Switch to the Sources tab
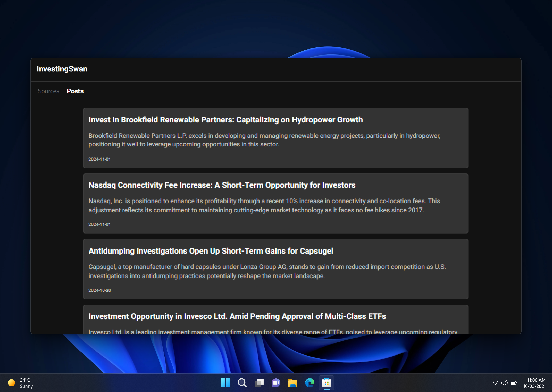Image resolution: width=552 pixels, height=392 pixels. pos(48,91)
